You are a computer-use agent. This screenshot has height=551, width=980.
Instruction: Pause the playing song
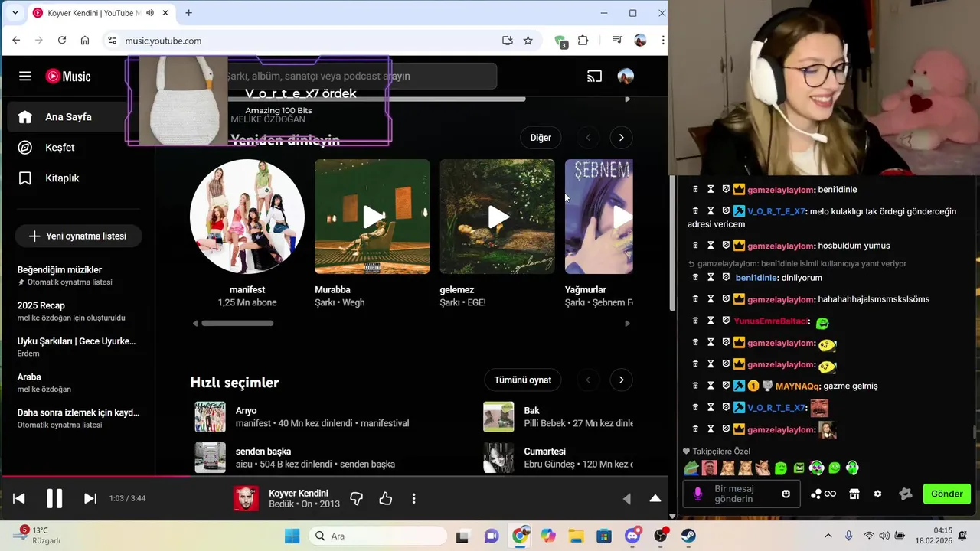tap(54, 498)
